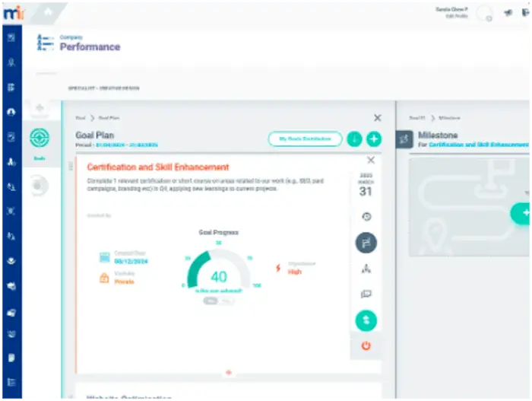Click the logout door icon
The width and height of the screenshot is (532, 401).
(525, 13)
